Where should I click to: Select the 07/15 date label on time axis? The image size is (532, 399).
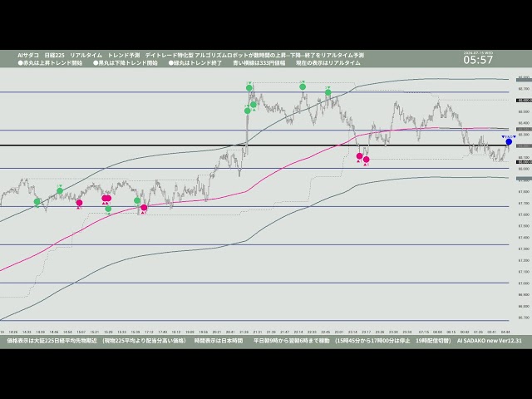pos(423,332)
